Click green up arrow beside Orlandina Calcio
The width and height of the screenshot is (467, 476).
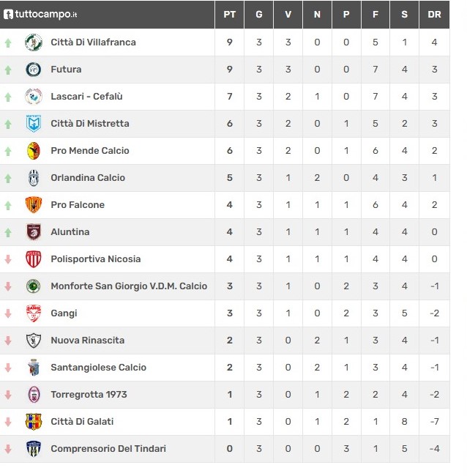(x=8, y=179)
